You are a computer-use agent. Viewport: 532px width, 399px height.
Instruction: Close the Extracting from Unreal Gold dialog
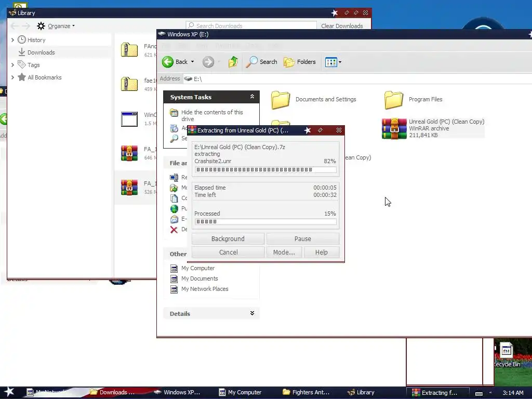point(339,130)
